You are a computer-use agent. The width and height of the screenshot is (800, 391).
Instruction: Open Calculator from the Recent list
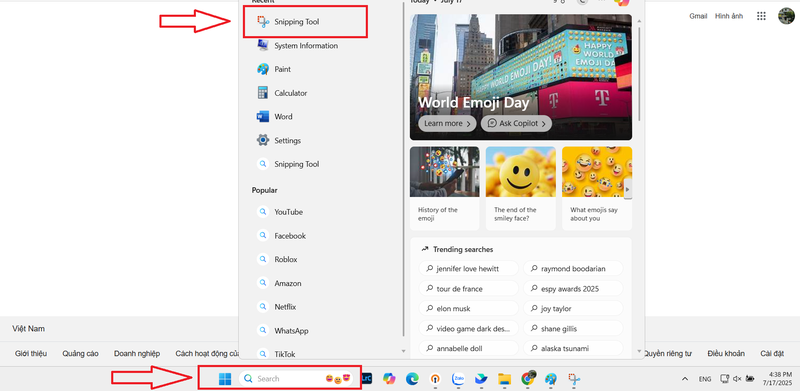[282, 93]
